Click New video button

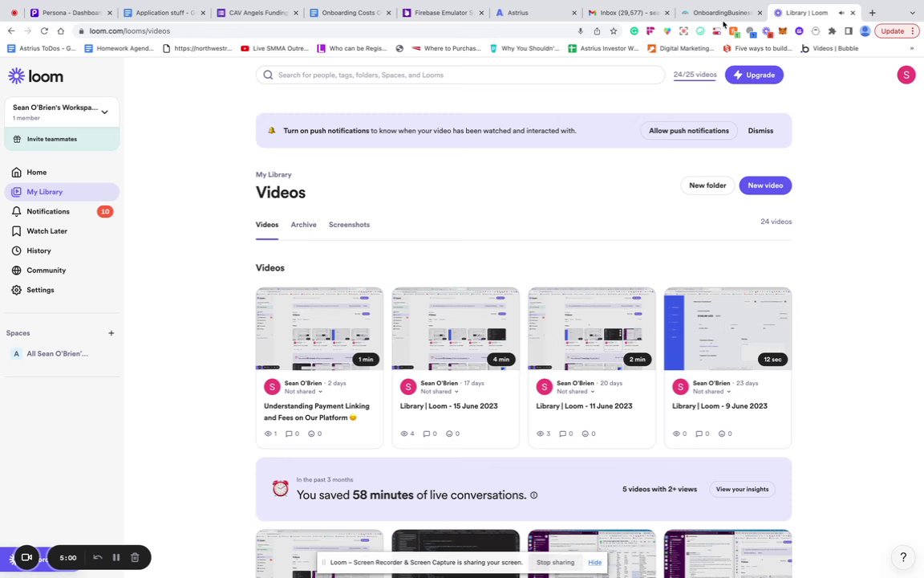(765, 185)
